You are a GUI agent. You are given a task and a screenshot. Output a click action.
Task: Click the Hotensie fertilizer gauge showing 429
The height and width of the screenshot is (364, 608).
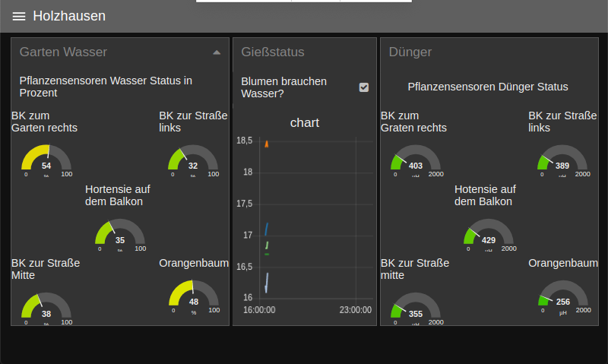click(489, 235)
